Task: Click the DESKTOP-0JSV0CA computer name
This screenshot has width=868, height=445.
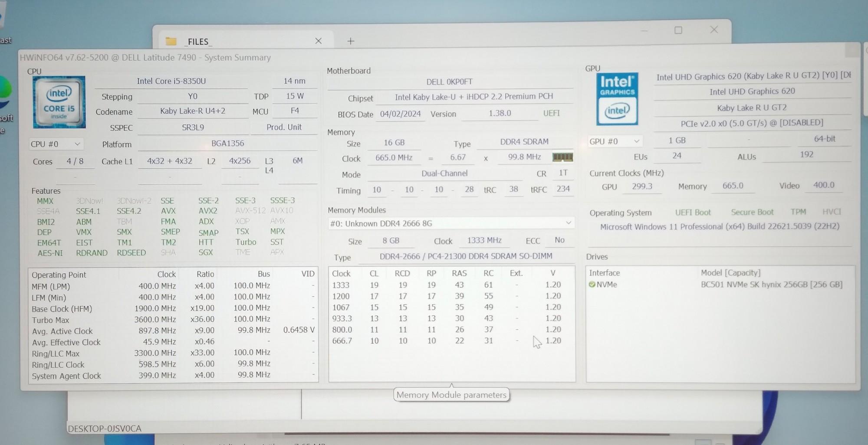Action: point(105,429)
